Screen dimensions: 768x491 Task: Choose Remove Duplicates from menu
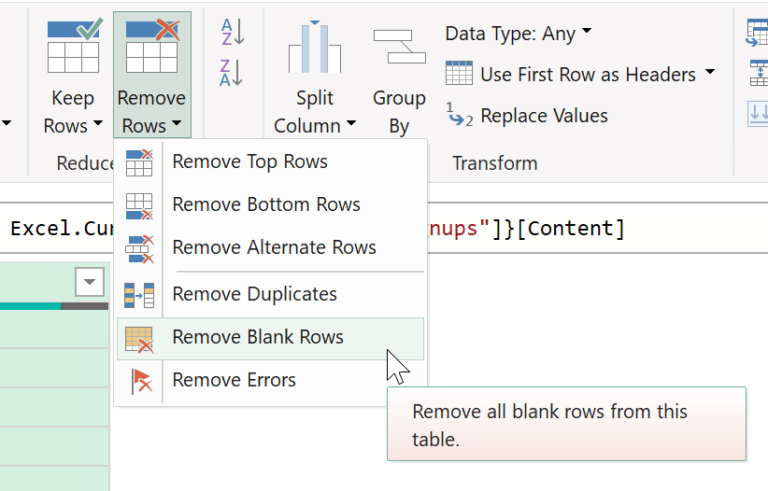pyautogui.click(x=270, y=294)
